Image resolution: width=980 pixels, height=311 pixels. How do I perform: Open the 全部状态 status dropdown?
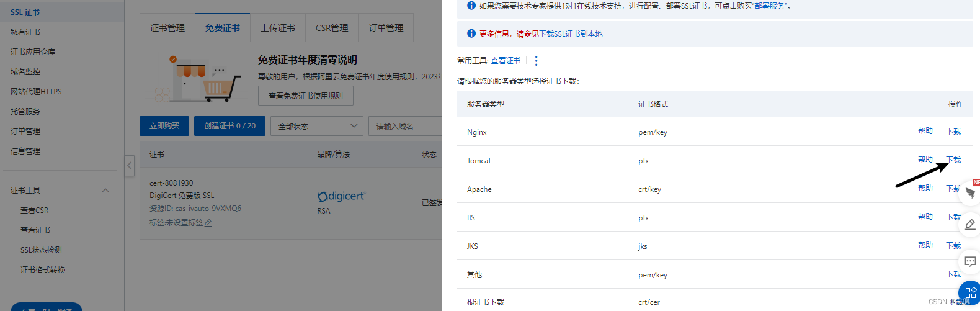[x=317, y=126]
